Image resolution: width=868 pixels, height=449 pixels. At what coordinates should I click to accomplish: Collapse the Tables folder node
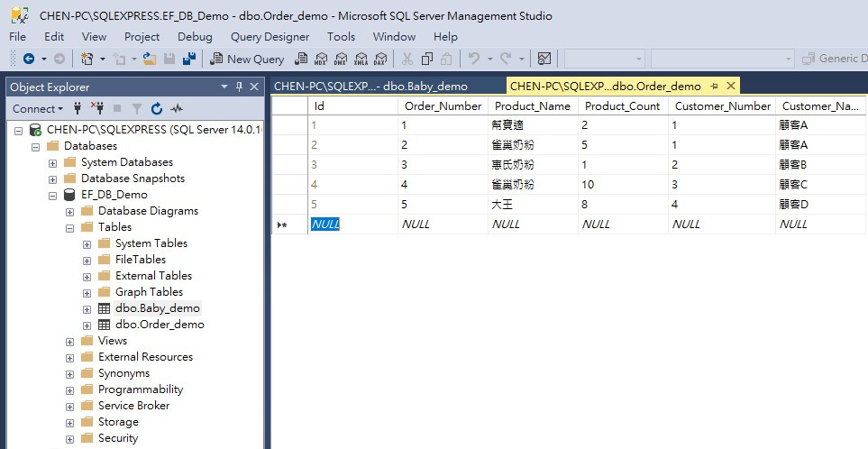[x=69, y=227]
